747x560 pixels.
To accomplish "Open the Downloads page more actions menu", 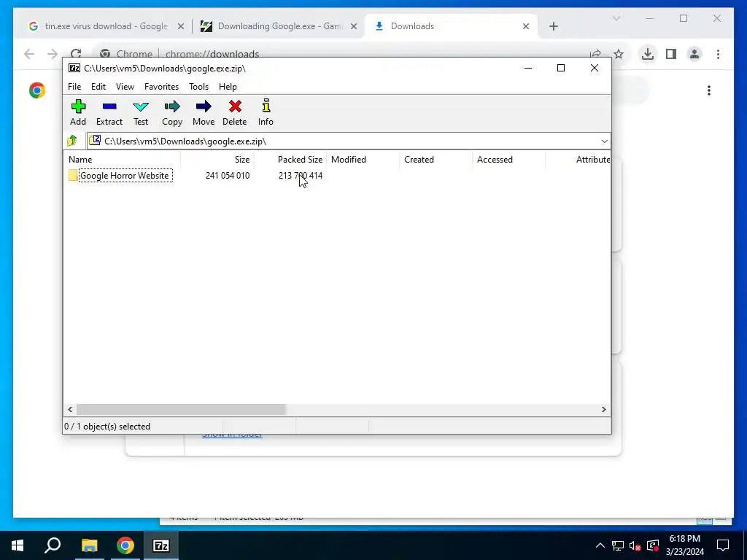I will [x=709, y=90].
